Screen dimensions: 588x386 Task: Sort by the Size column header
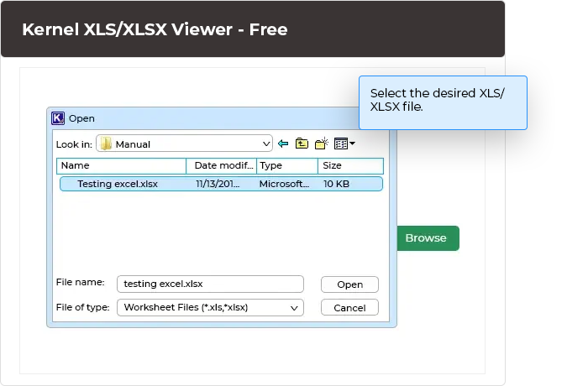click(350, 165)
